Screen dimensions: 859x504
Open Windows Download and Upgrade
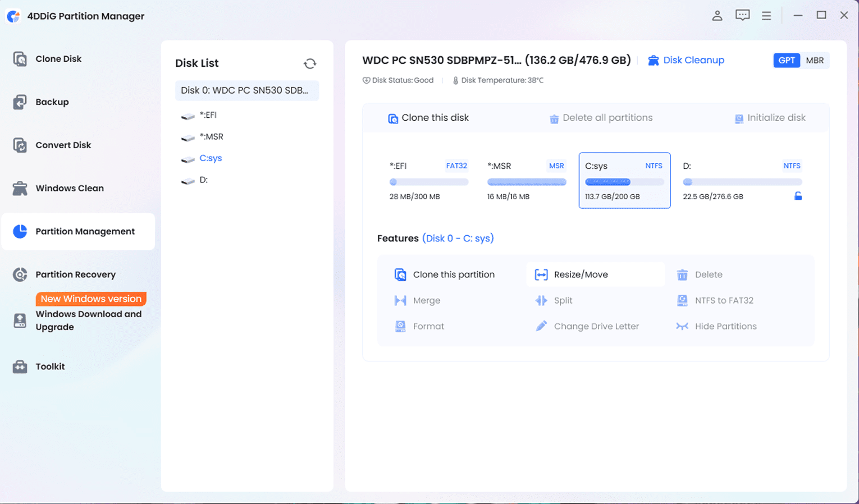click(88, 320)
